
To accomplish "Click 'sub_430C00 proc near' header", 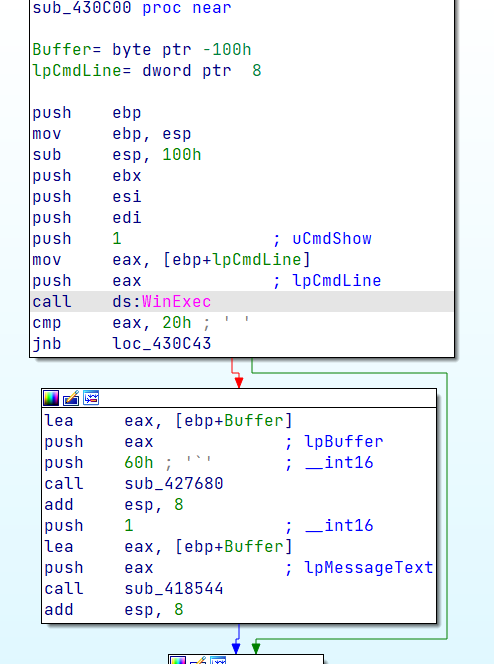I will (x=132, y=8).
